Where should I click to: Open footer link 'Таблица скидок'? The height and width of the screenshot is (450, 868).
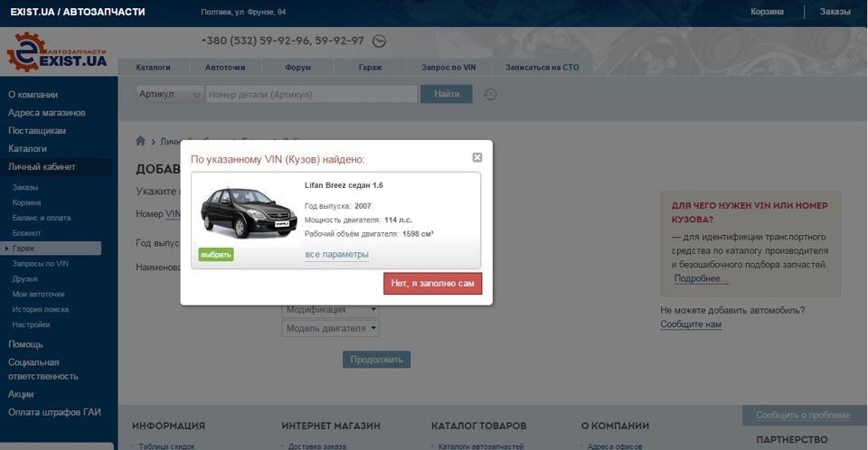pyautogui.click(x=166, y=446)
